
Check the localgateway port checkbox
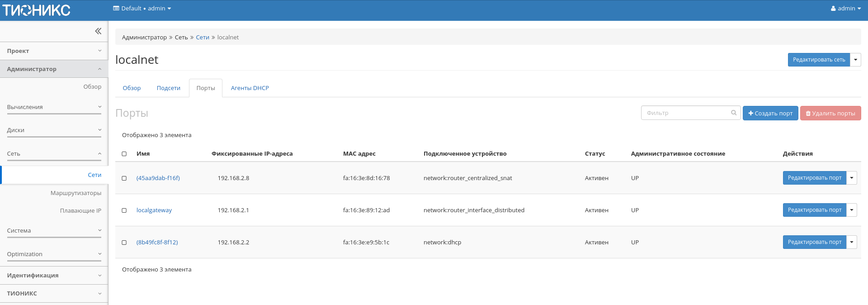tap(124, 210)
